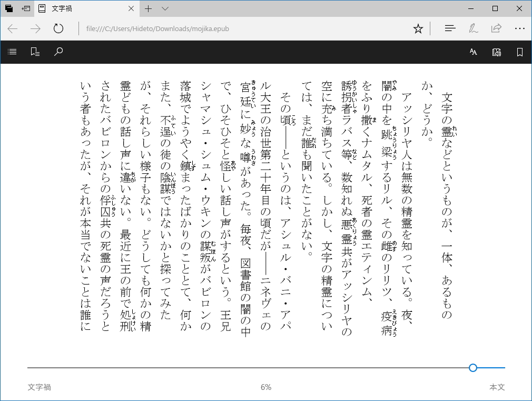
Task: Add this page to favorites
Action: tap(418, 28)
